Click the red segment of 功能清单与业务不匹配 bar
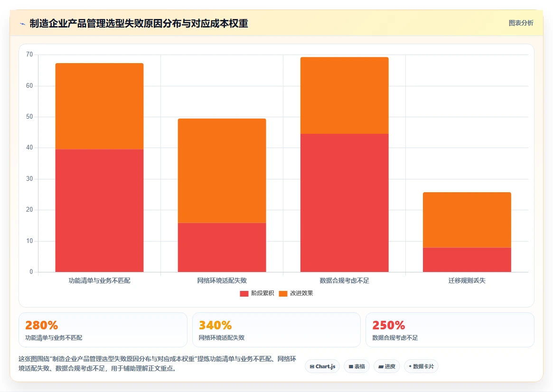Viewport: 553px width, 392px height. [x=100, y=210]
